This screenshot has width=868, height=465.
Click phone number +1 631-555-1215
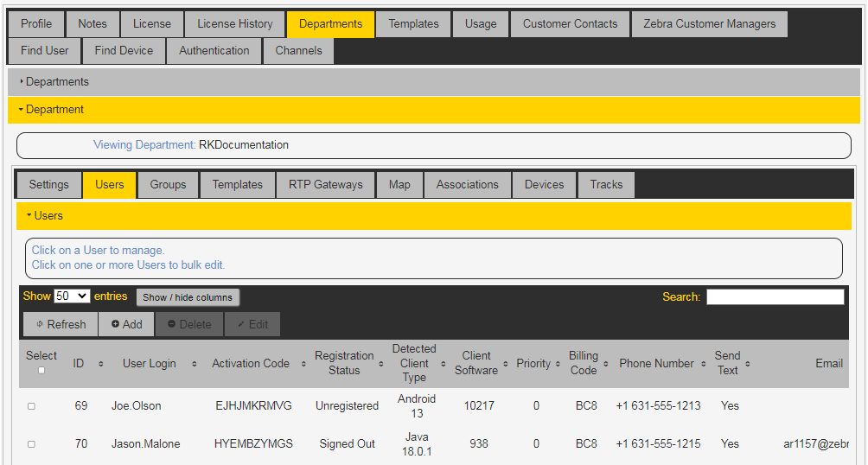(658, 443)
